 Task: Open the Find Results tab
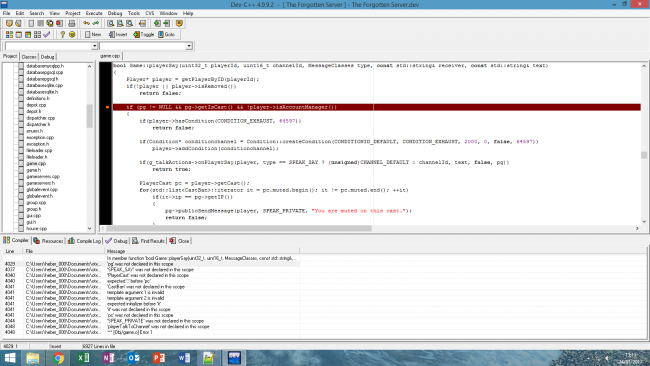[x=148, y=241]
